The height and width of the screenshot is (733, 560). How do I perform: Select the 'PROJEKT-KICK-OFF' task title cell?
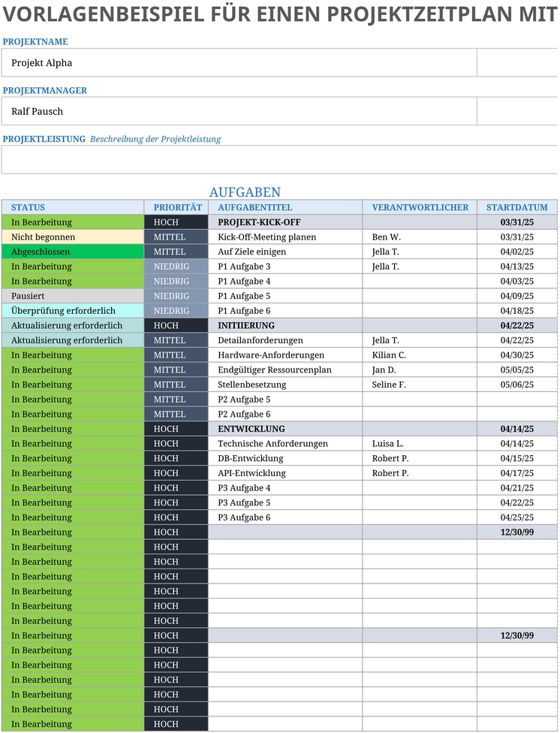click(285, 222)
